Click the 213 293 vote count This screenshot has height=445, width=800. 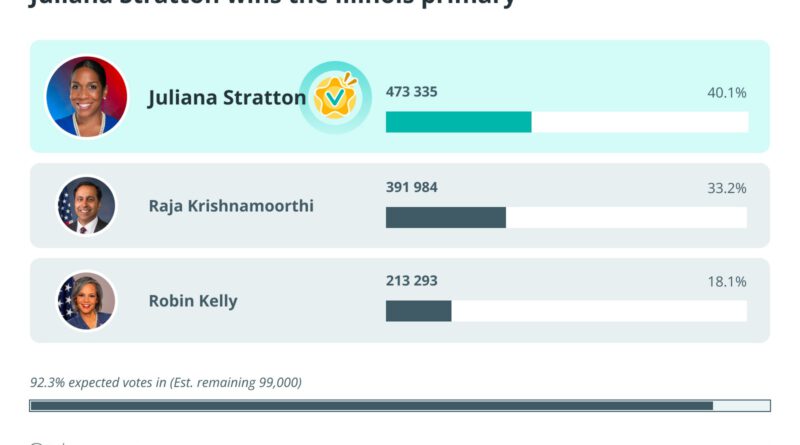(x=412, y=281)
